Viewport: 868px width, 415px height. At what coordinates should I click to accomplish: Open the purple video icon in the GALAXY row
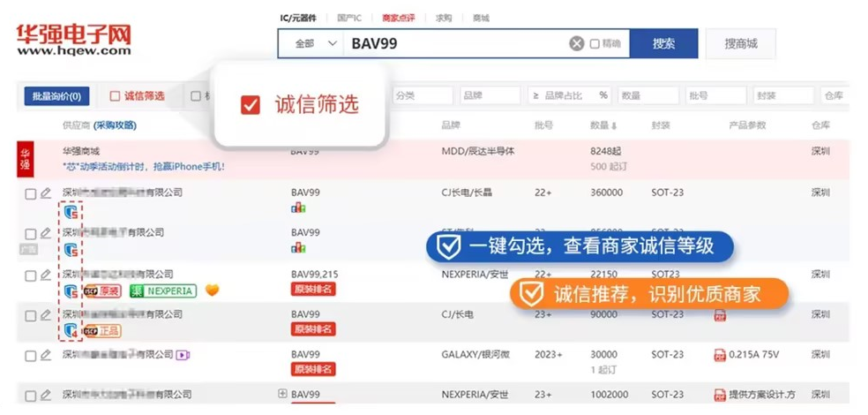(183, 355)
